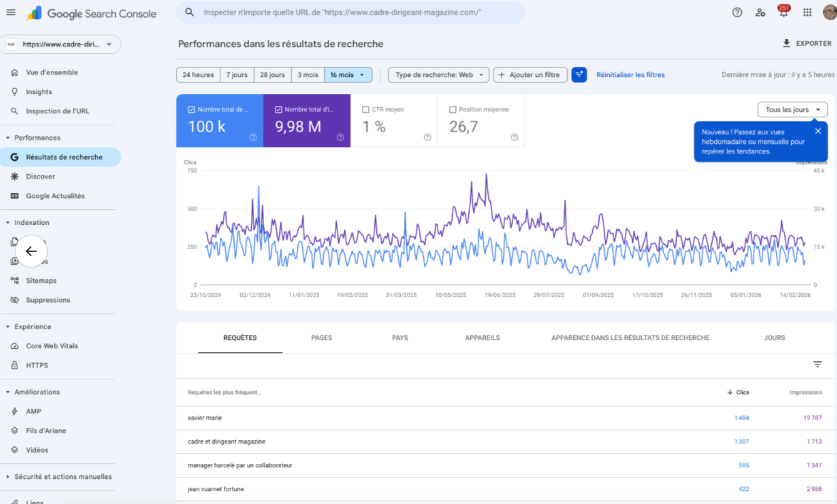The width and height of the screenshot is (837, 504).
Task: Click the 'xavier marie' query row
Action: (x=505, y=418)
